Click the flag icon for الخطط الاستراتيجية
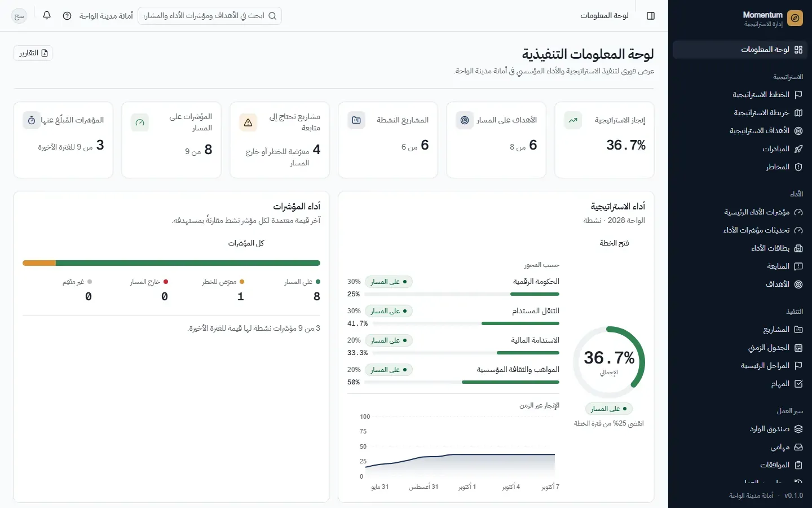 tap(798, 95)
